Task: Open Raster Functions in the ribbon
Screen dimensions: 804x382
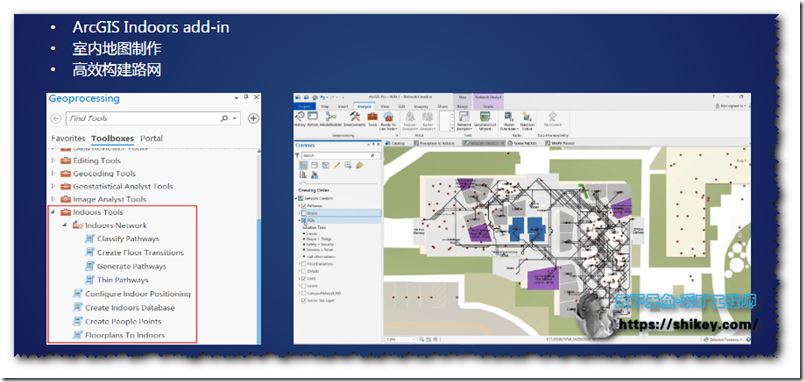Action: (509, 120)
